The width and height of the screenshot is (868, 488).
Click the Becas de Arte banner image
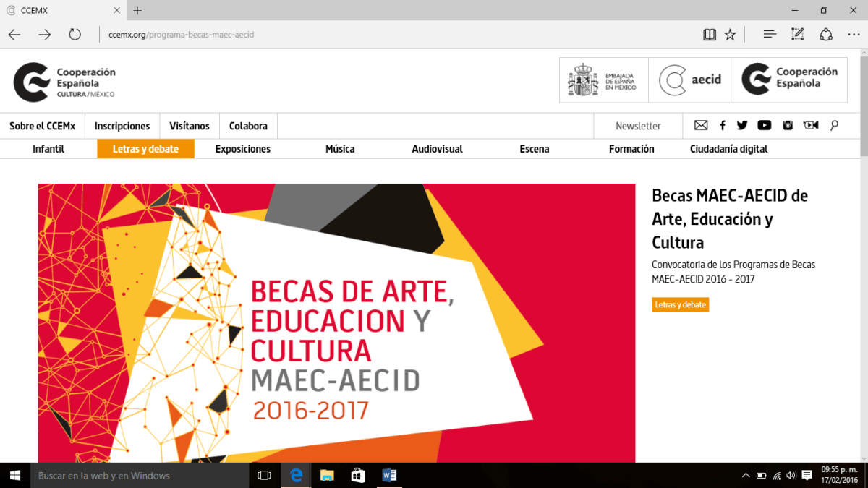336,323
